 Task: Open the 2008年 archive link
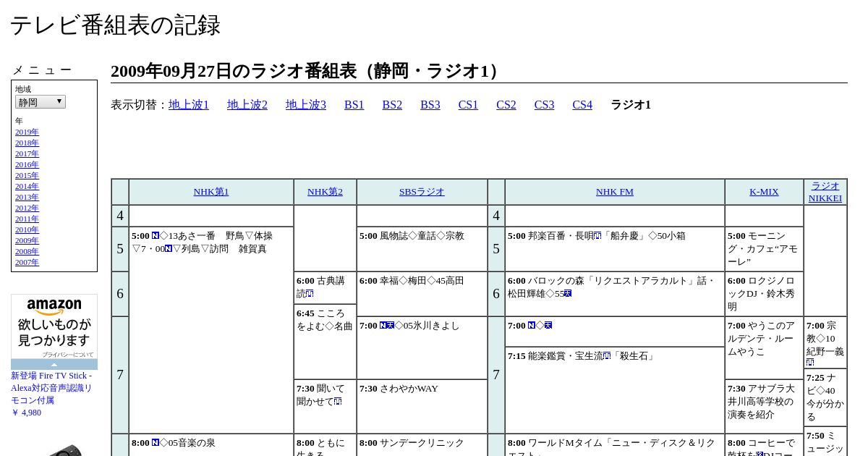pos(27,252)
